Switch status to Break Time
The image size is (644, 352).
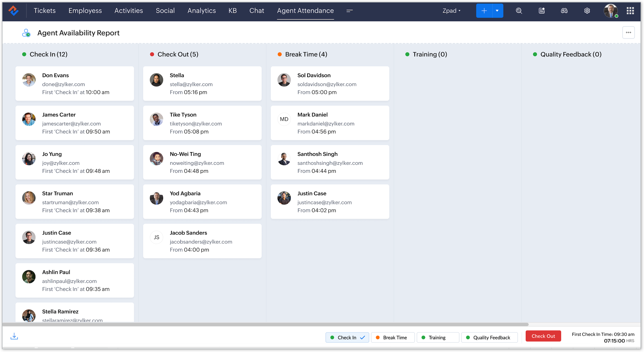(x=392, y=337)
